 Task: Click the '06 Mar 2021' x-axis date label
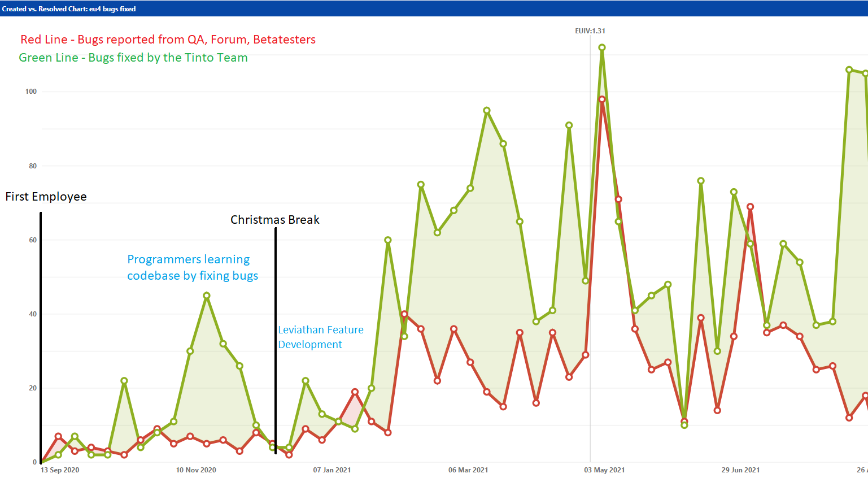point(468,470)
